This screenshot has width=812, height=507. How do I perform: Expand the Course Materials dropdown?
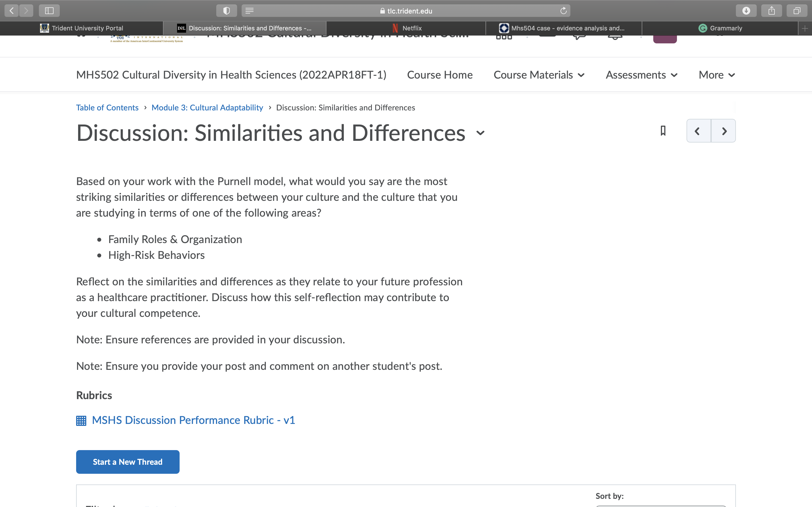pyautogui.click(x=539, y=75)
